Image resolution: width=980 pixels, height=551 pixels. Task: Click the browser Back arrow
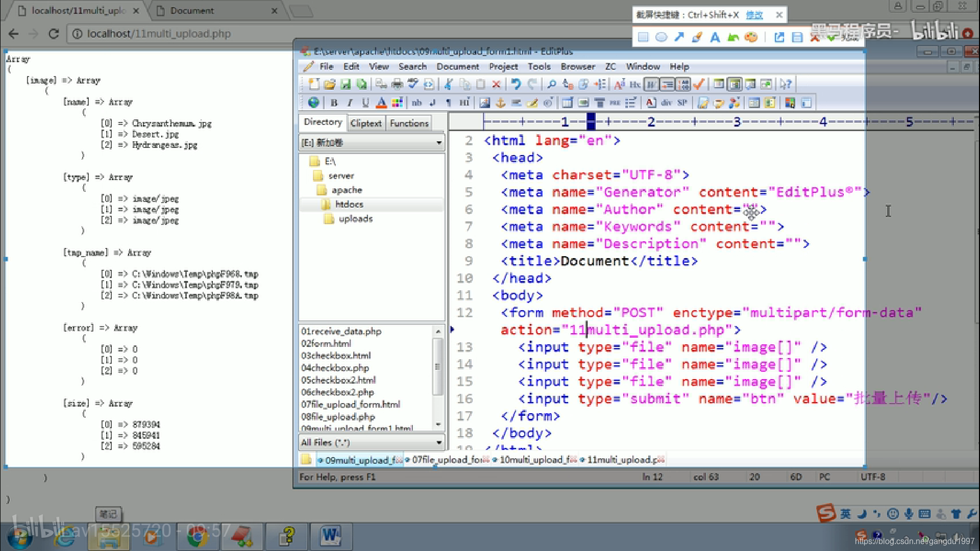click(14, 34)
